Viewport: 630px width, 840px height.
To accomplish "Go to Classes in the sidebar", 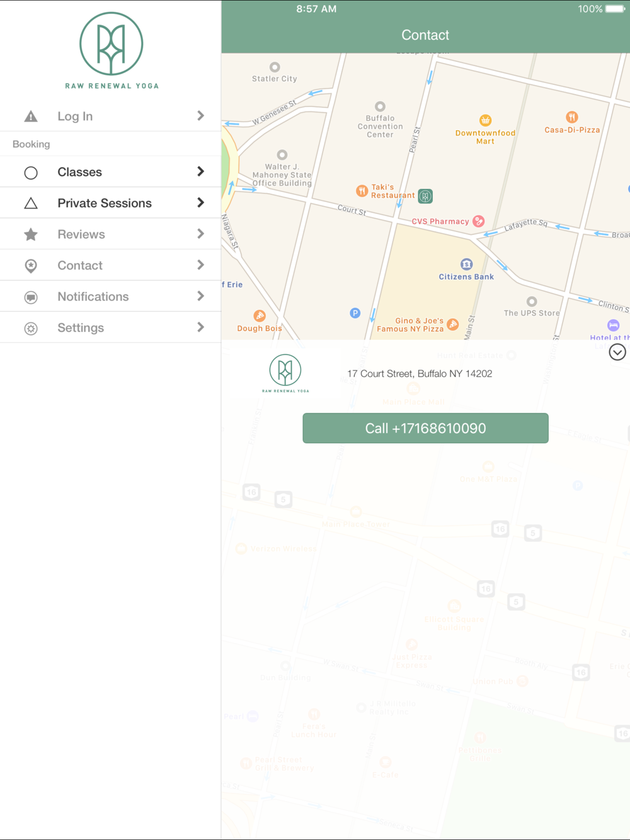I will pyautogui.click(x=110, y=172).
